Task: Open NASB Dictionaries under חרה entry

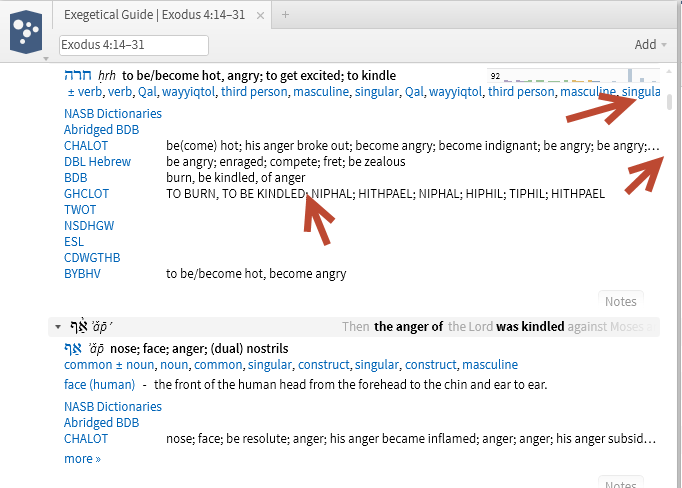Action: (x=113, y=114)
